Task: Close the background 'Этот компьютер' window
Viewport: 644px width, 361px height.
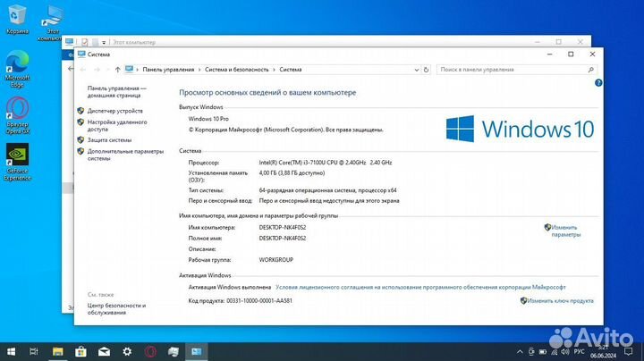Action: coord(580,42)
